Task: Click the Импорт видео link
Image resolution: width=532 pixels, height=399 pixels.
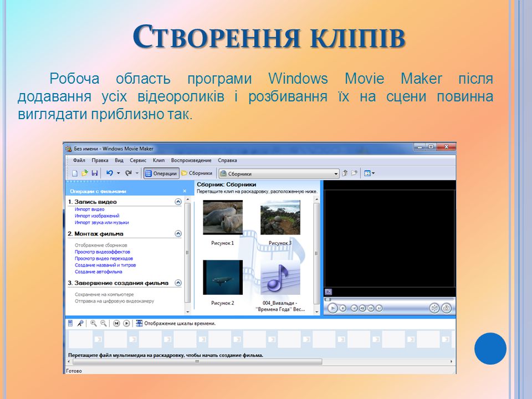Action: pos(90,209)
